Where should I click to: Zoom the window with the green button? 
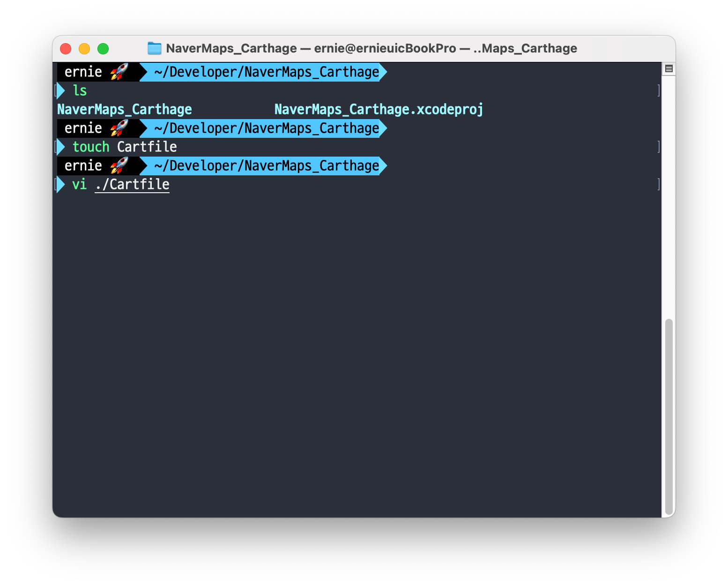pos(103,49)
